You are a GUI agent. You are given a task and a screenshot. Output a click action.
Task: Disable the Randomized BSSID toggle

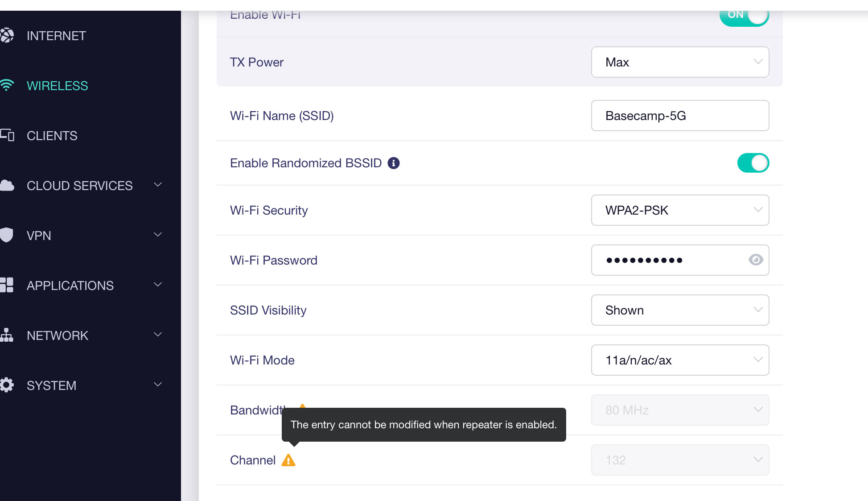coord(753,163)
